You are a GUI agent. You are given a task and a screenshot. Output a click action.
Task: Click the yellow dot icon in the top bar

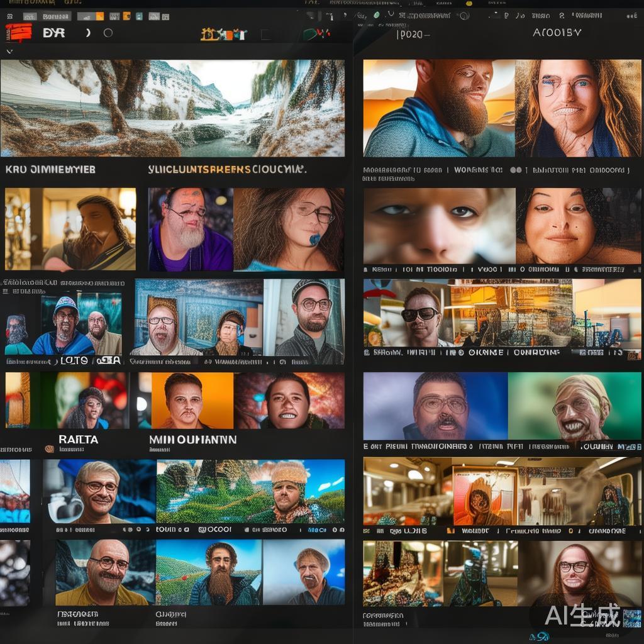tap(468, 3)
